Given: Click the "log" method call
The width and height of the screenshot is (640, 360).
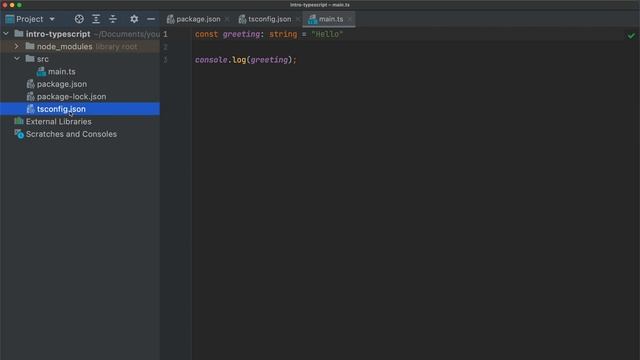Looking at the screenshot, I should [239, 60].
